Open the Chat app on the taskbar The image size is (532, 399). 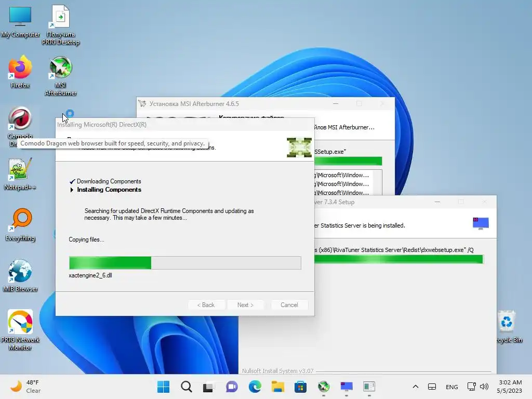click(232, 387)
